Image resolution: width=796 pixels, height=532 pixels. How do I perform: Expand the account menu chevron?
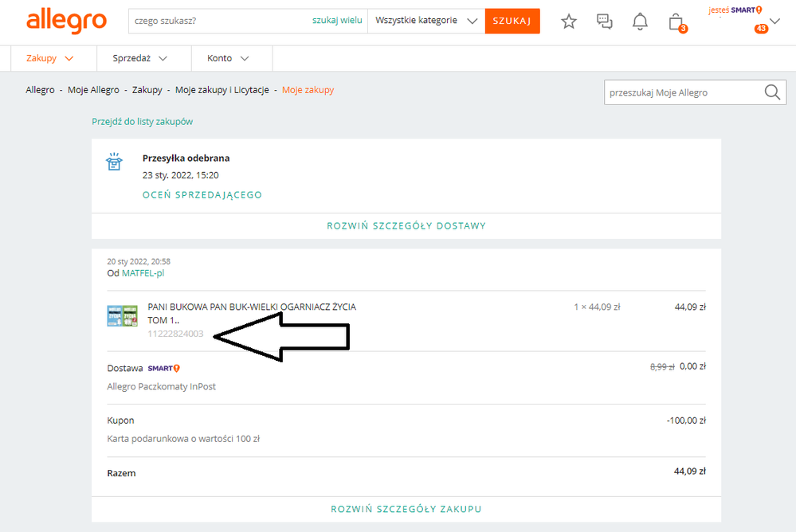pyautogui.click(x=774, y=21)
